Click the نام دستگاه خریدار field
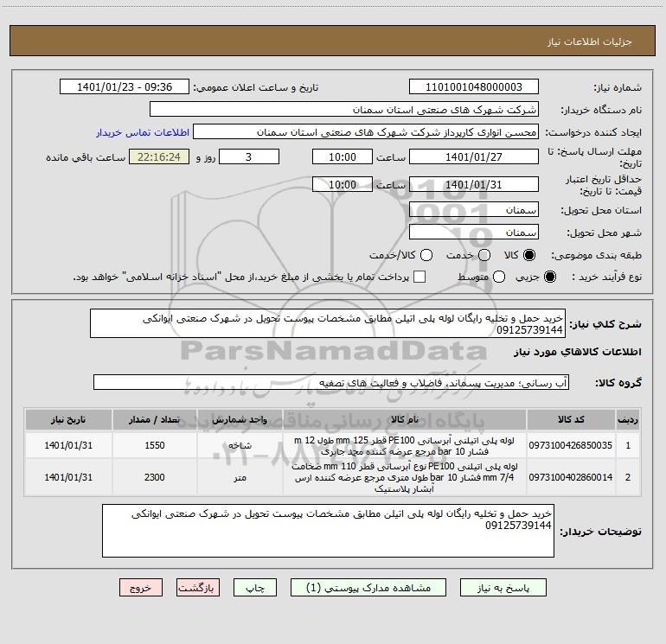Image resolution: width=666 pixels, height=644 pixels. [x=344, y=110]
